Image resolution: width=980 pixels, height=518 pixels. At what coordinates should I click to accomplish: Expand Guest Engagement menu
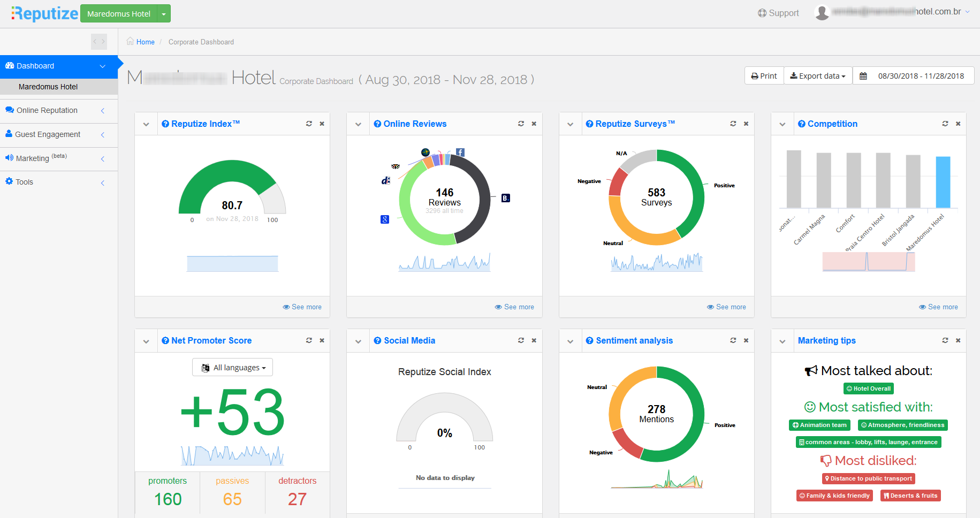[x=59, y=134]
